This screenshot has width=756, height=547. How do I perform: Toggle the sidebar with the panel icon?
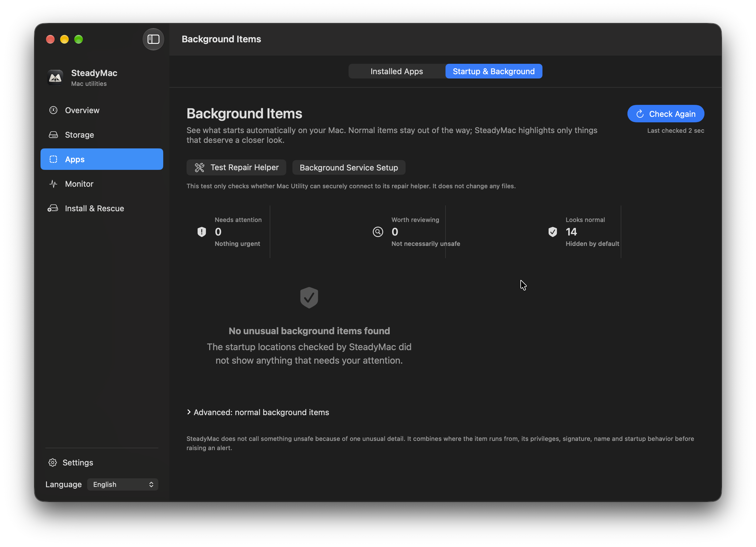coord(153,39)
